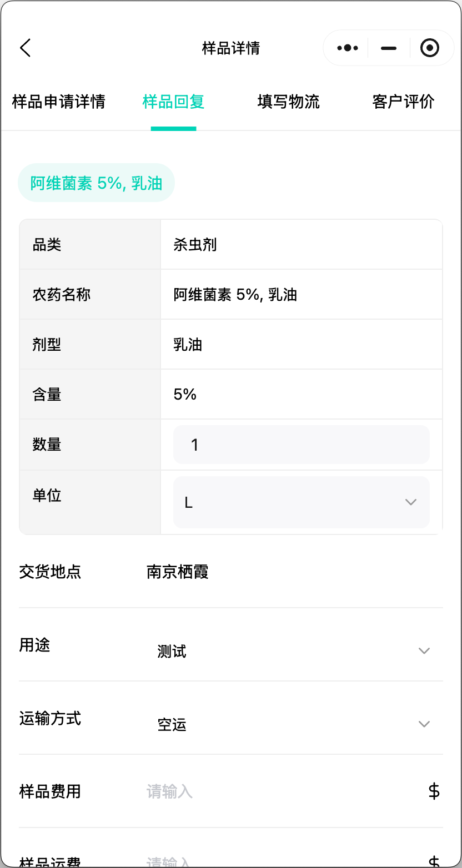Click the dollar sign beside 样品费用
This screenshot has height=868, width=462.
coord(434,791)
